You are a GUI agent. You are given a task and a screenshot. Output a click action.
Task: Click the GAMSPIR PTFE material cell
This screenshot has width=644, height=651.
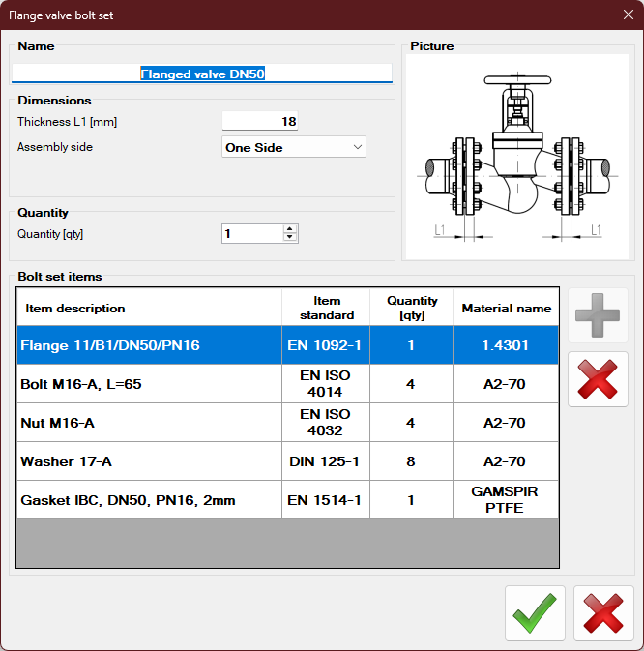pyautogui.click(x=506, y=500)
